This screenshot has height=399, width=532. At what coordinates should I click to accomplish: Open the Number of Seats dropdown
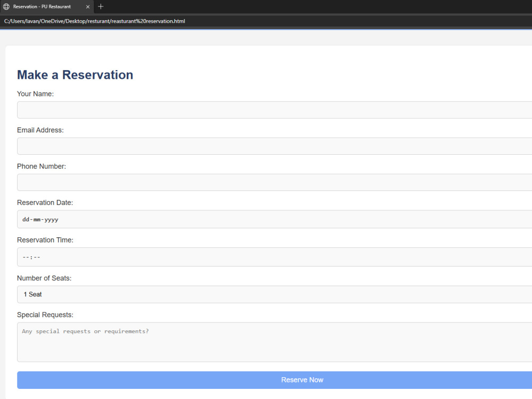tap(275, 295)
